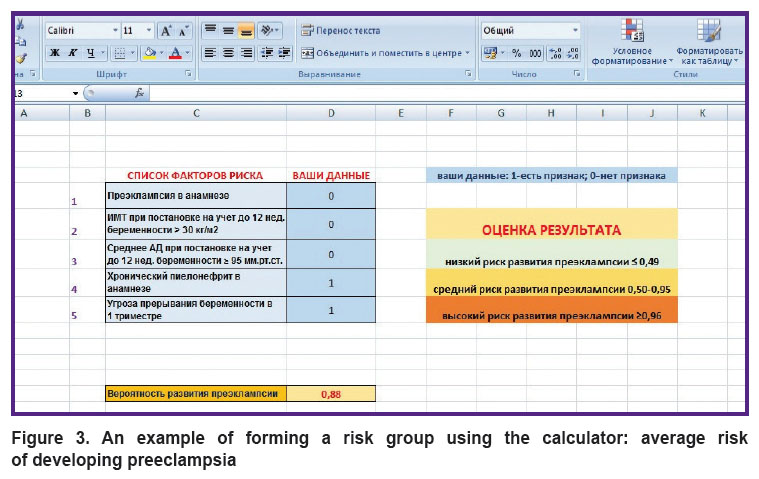The height and width of the screenshot is (479, 759).
Task: Select column C header
Action: pos(196,113)
